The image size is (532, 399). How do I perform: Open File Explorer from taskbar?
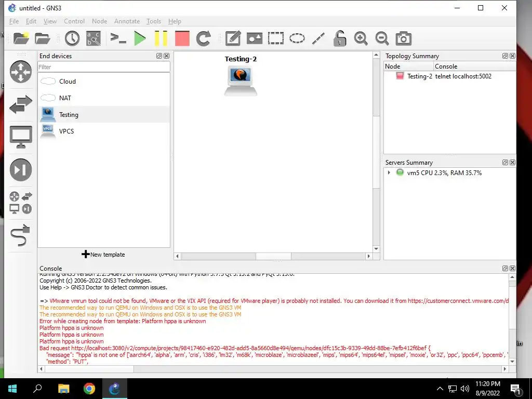coord(63,389)
